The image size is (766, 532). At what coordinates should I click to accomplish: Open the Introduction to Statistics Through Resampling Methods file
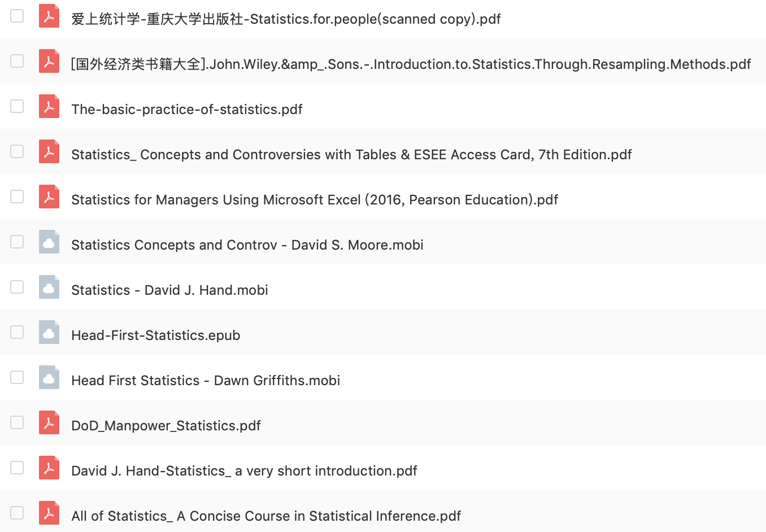411,64
